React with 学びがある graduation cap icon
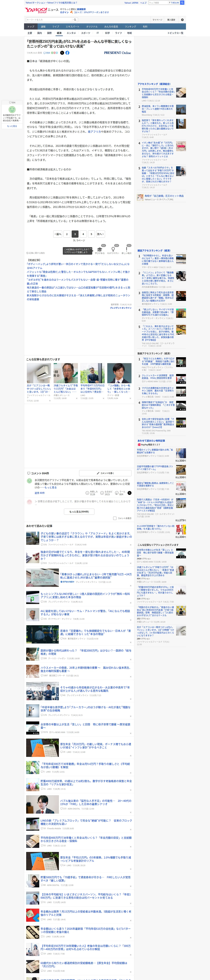This screenshot has width=210, height=980. [100, 250]
